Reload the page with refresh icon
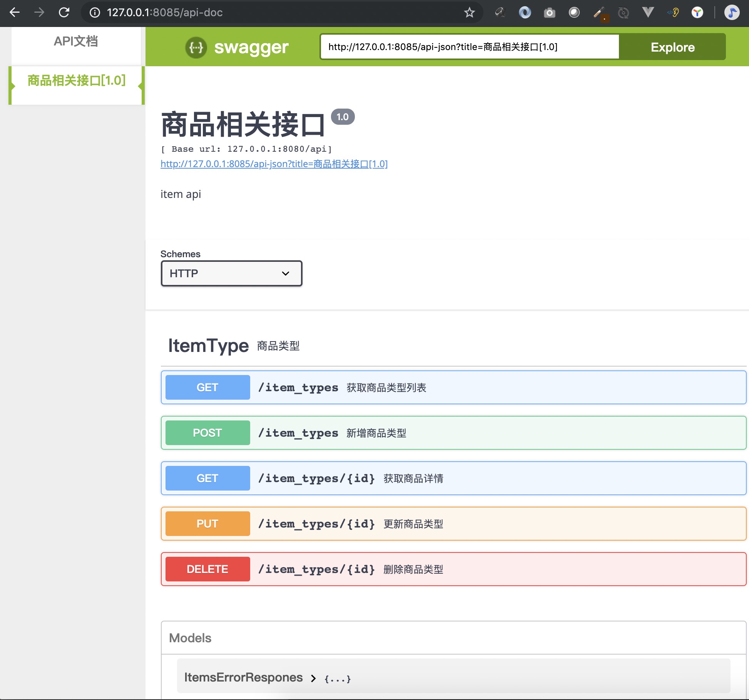Viewport: 749px width, 700px height. (64, 12)
